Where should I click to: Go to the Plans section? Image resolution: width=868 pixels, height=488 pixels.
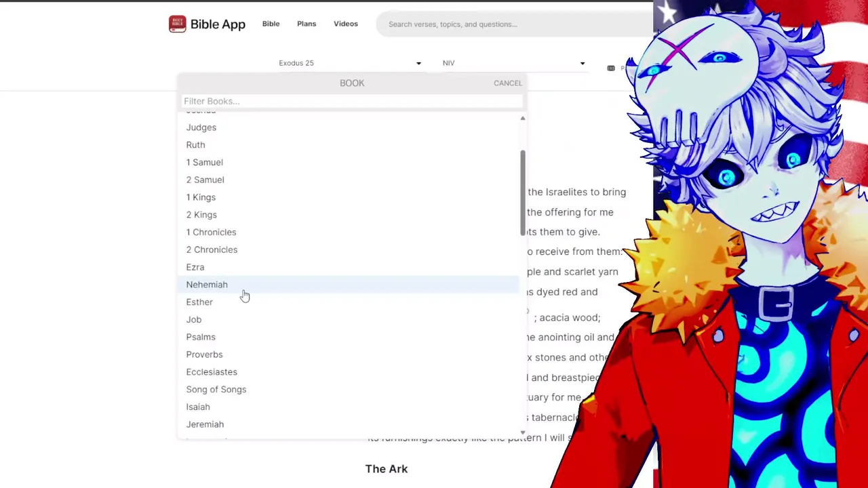pyautogui.click(x=307, y=24)
